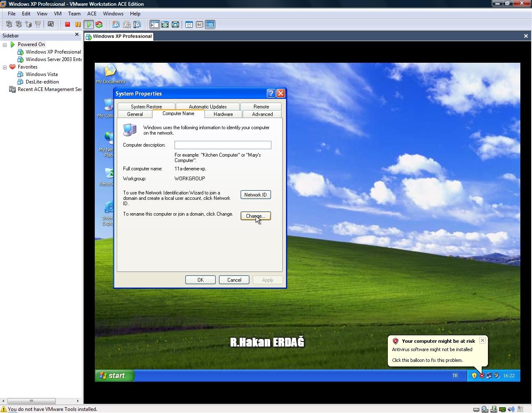Click the Network ID button
The image size is (532, 413).
256,195
